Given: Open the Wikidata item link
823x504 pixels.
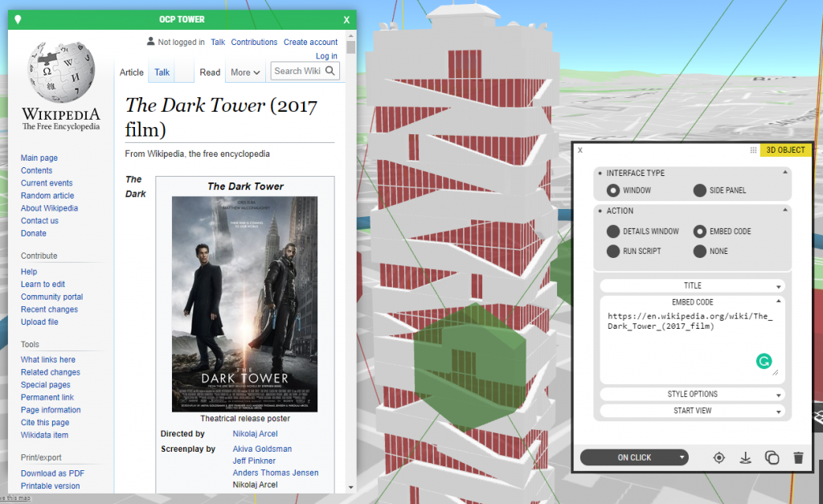Looking at the screenshot, I should [45, 435].
